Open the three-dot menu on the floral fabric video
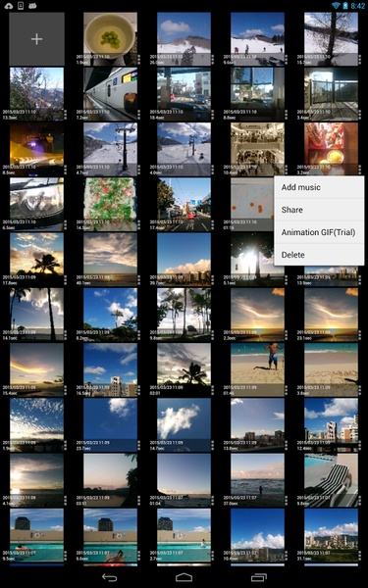The width and height of the screenshot is (368, 588). pyautogui.click(x=138, y=225)
